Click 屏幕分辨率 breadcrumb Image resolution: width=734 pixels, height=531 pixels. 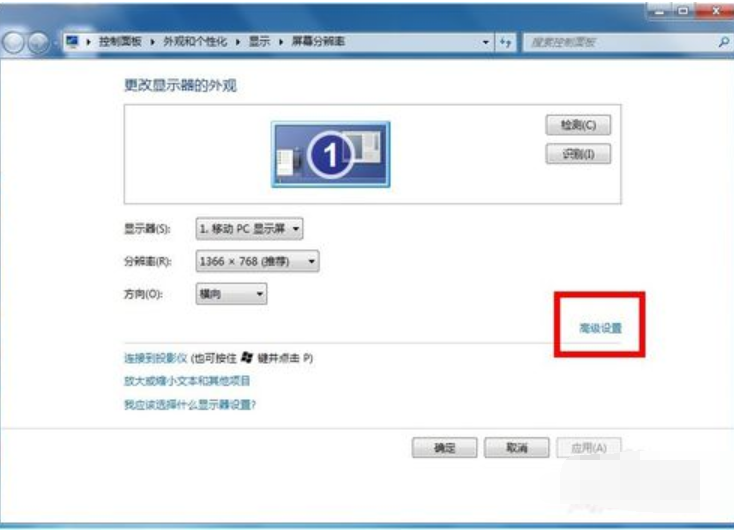[318, 42]
